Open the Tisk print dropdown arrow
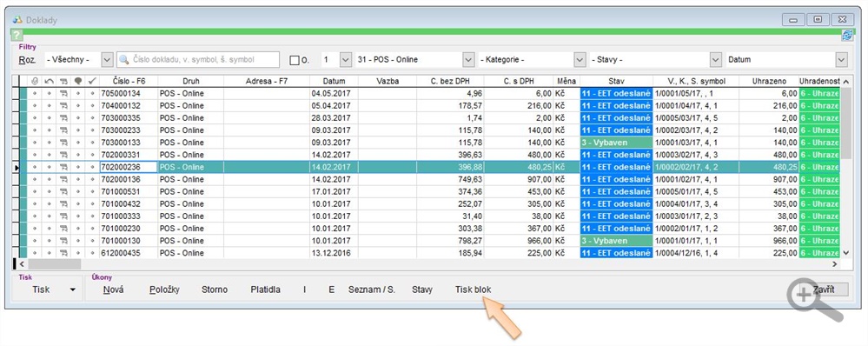 72,289
